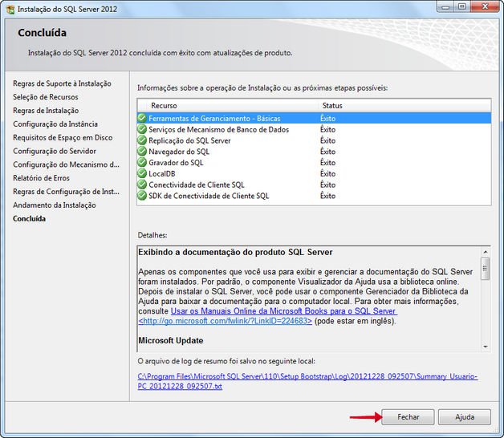Screen dimensions: 504x438
Task: Click the Configuração da Instância step
Action: [55, 124]
